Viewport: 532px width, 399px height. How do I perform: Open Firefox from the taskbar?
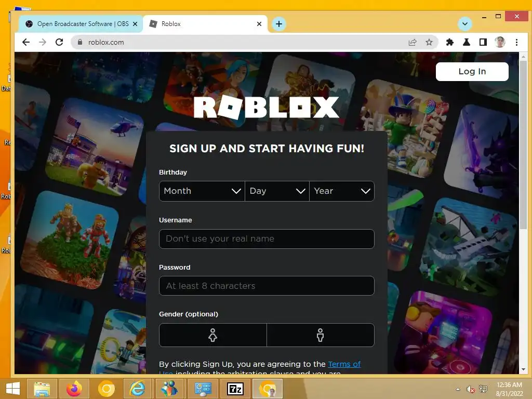[x=74, y=389]
